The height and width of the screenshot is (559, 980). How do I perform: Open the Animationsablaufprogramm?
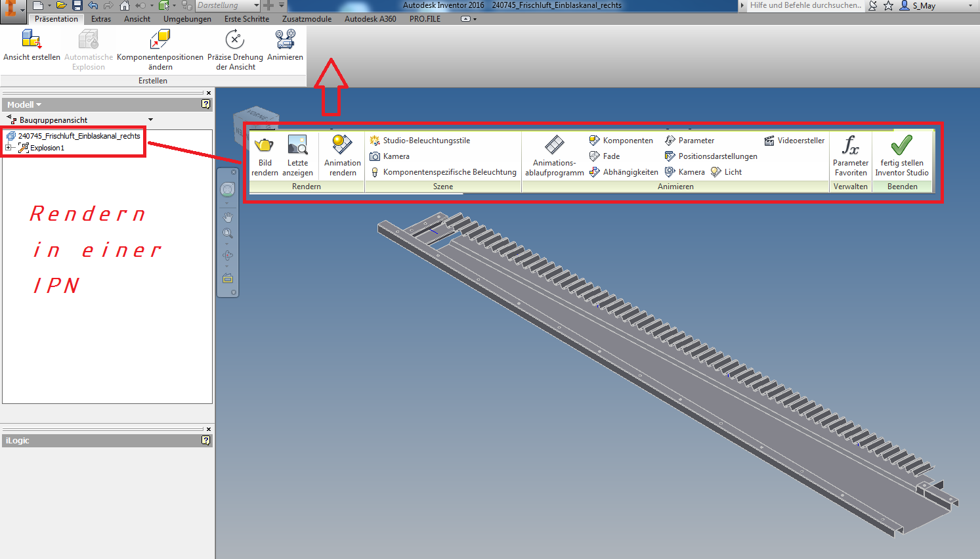[x=554, y=156]
